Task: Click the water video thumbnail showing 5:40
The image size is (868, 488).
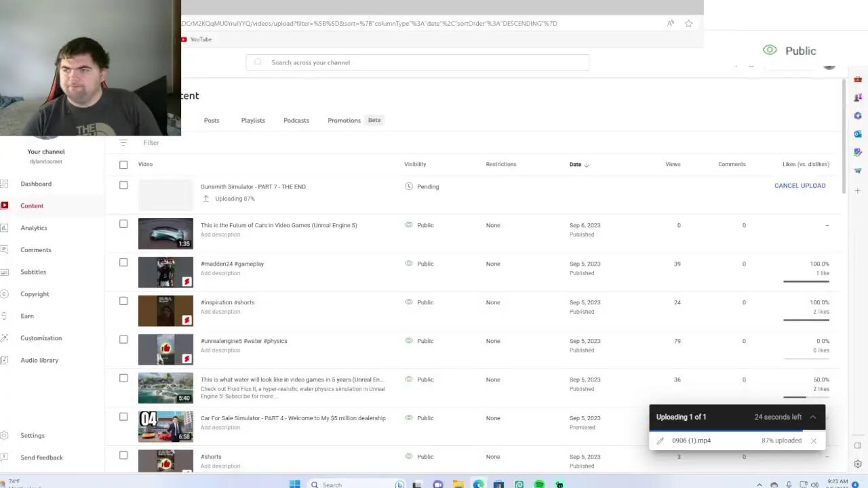Action: click(x=165, y=388)
